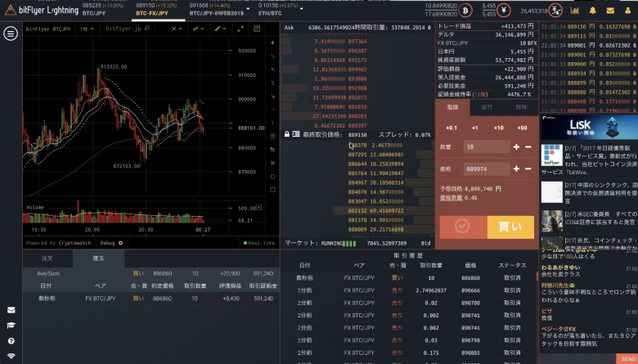Switch to the 注文 orders tab
The height and width of the screenshot is (364, 638).
click(x=47, y=258)
